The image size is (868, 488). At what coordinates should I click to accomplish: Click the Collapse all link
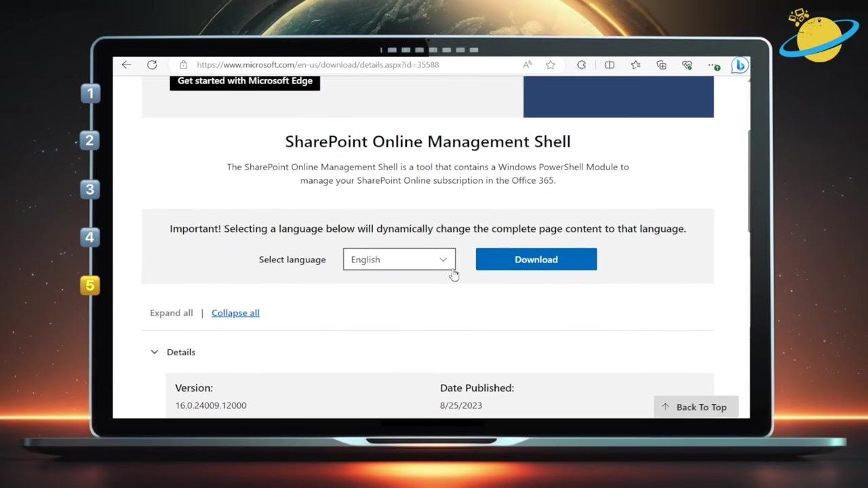coord(235,313)
